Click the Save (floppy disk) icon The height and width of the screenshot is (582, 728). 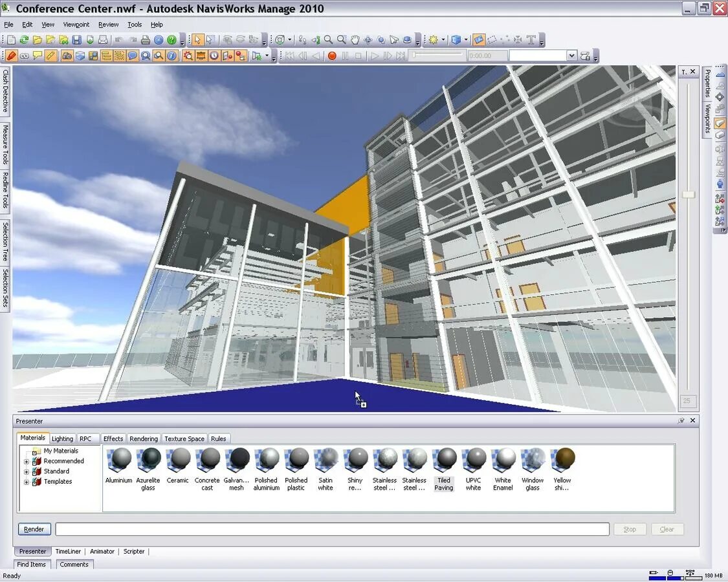coord(76,40)
